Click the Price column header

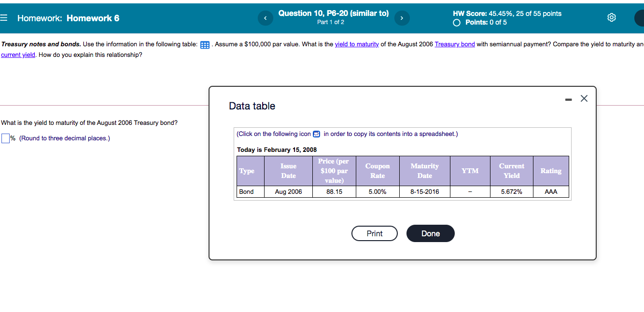click(x=334, y=171)
